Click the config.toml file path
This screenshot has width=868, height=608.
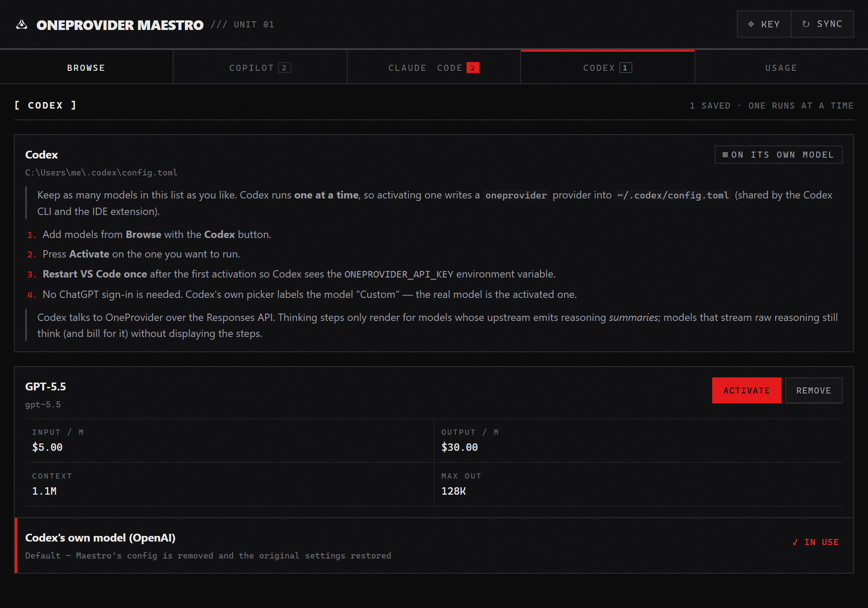tap(101, 172)
